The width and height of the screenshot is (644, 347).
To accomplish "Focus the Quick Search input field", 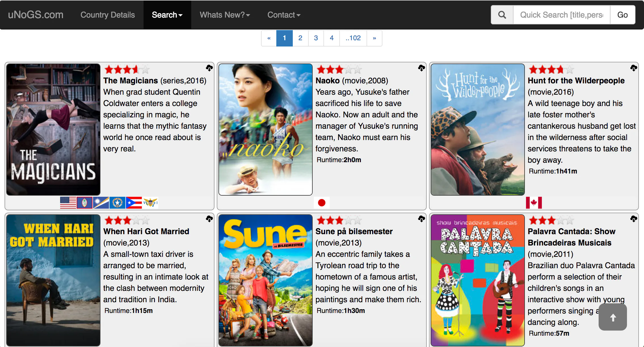I will coord(562,15).
